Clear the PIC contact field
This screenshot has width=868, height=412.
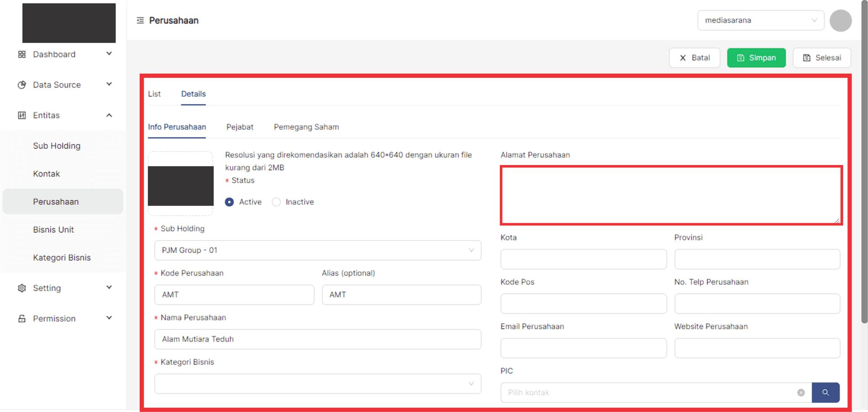click(801, 392)
